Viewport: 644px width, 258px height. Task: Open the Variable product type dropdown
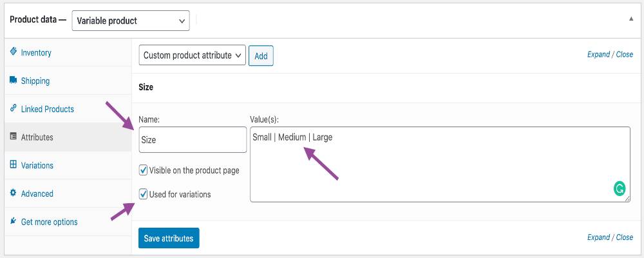pos(131,21)
